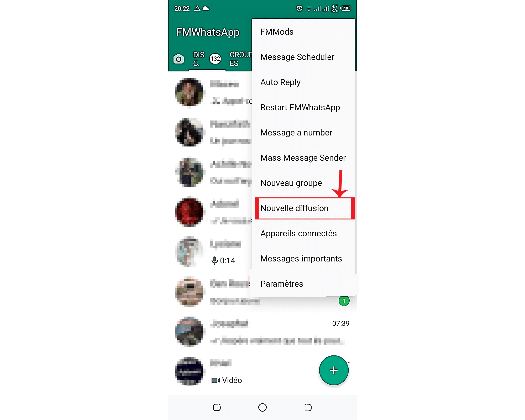525x420 pixels.
Task: Access Messages importants list
Action: (301, 258)
